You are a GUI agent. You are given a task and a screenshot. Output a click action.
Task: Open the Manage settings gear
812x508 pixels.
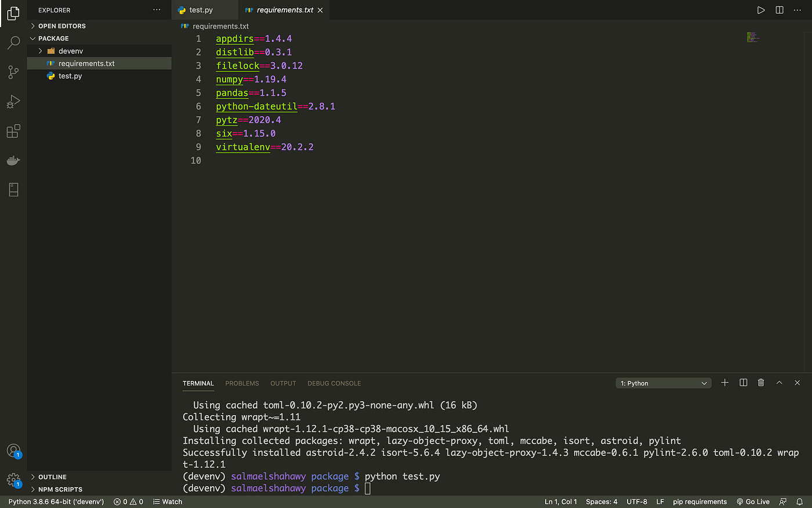point(13,480)
